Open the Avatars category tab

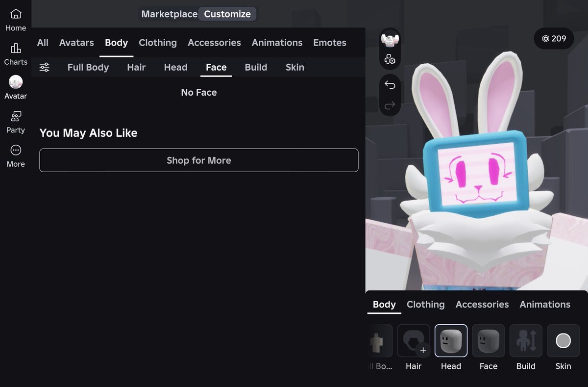pyautogui.click(x=76, y=43)
